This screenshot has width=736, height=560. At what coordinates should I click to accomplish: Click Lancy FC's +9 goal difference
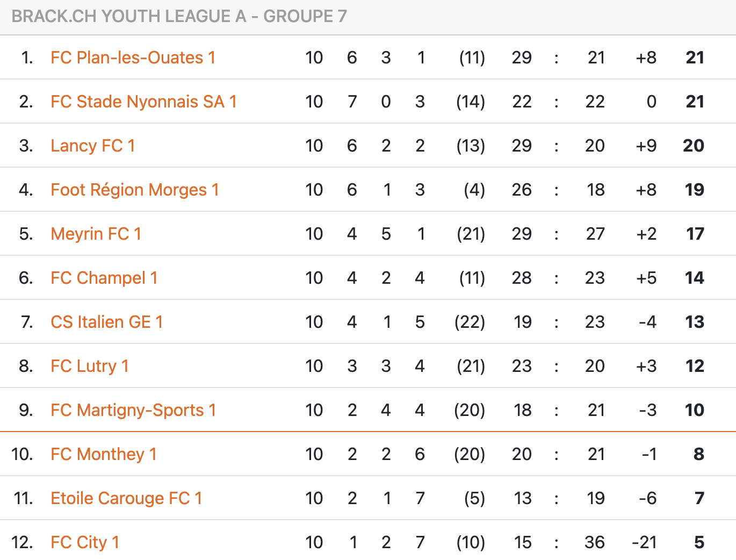(646, 146)
